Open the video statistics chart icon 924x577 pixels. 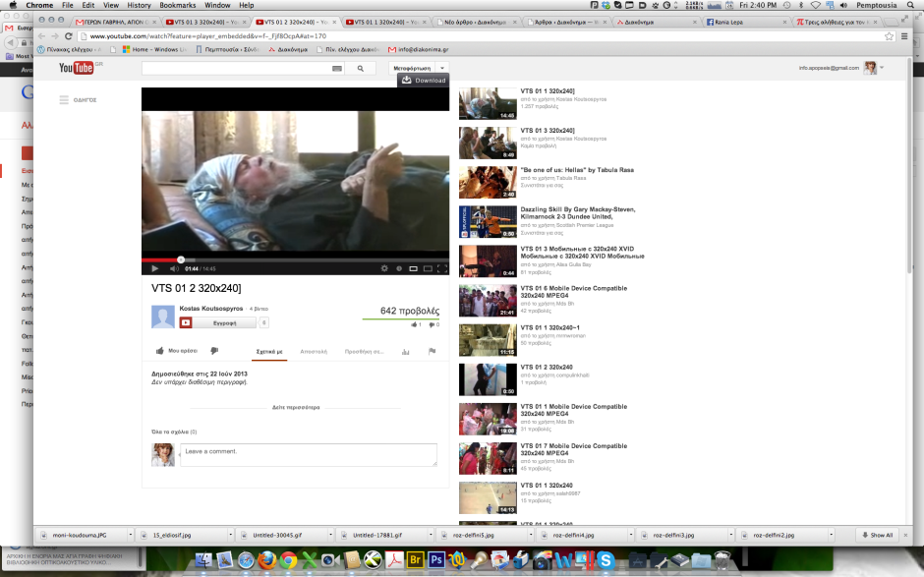tap(405, 351)
